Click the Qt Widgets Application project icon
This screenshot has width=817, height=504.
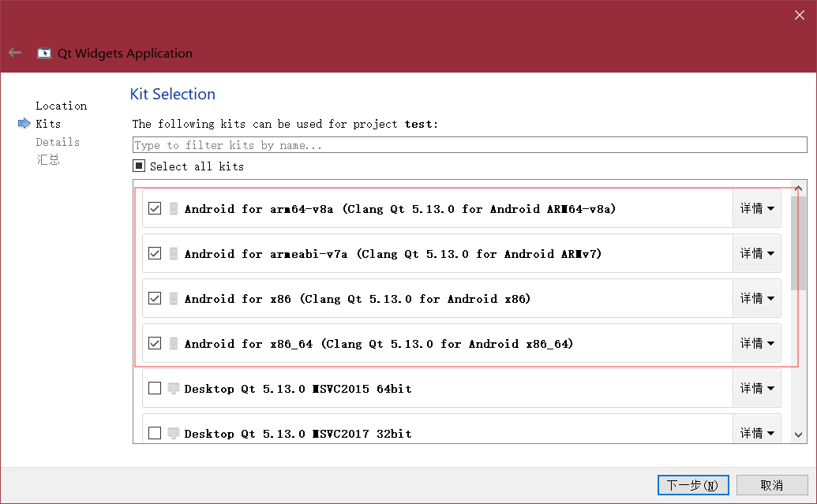44,53
